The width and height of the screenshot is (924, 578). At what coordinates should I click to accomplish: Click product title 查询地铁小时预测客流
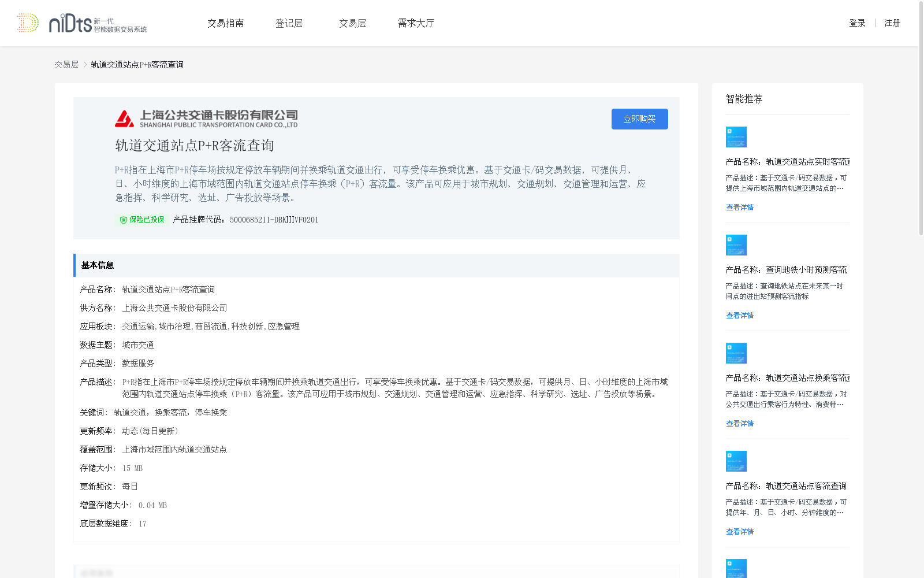pyautogui.click(x=787, y=270)
